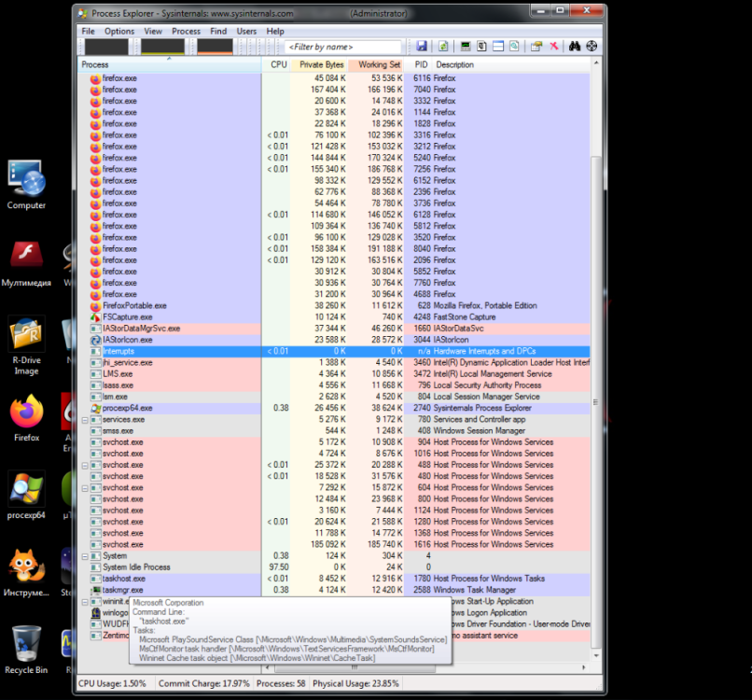Sort by the CPU column header

[276, 64]
